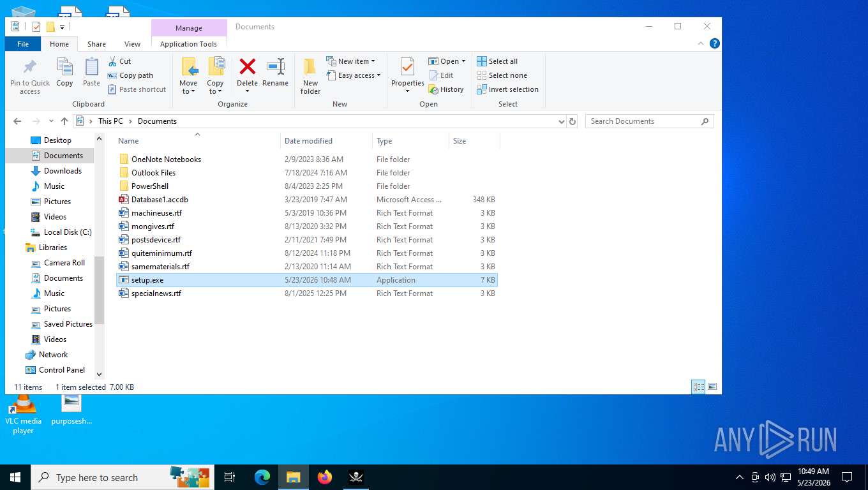Click Select all in the ribbon
Screen dimensions: 868x490
tap(497, 61)
